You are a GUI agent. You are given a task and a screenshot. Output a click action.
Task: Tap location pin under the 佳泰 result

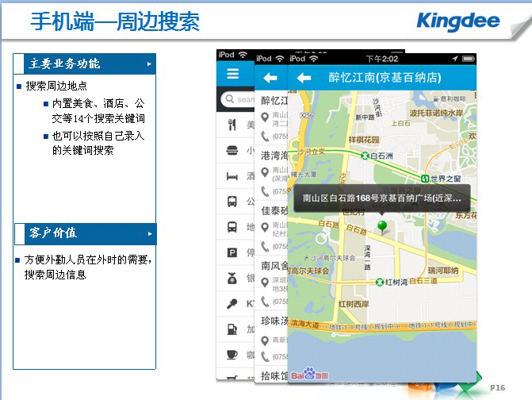pos(265,228)
